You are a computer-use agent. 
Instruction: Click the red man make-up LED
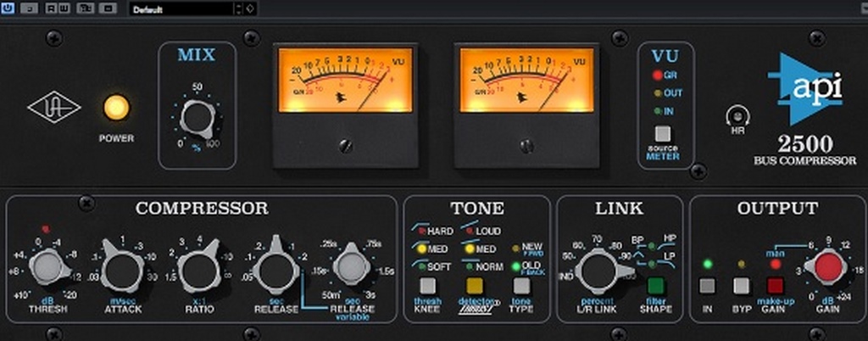click(775, 264)
